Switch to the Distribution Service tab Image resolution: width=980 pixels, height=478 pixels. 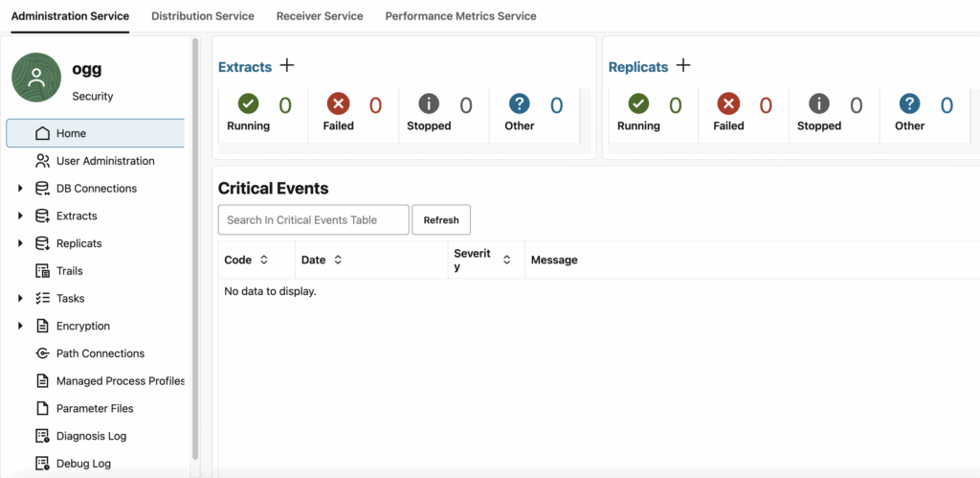(203, 16)
